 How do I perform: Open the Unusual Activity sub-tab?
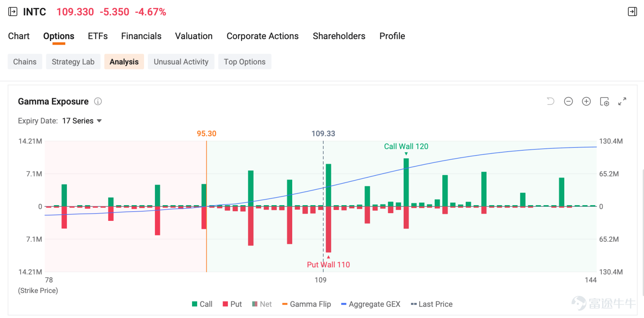click(181, 62)
